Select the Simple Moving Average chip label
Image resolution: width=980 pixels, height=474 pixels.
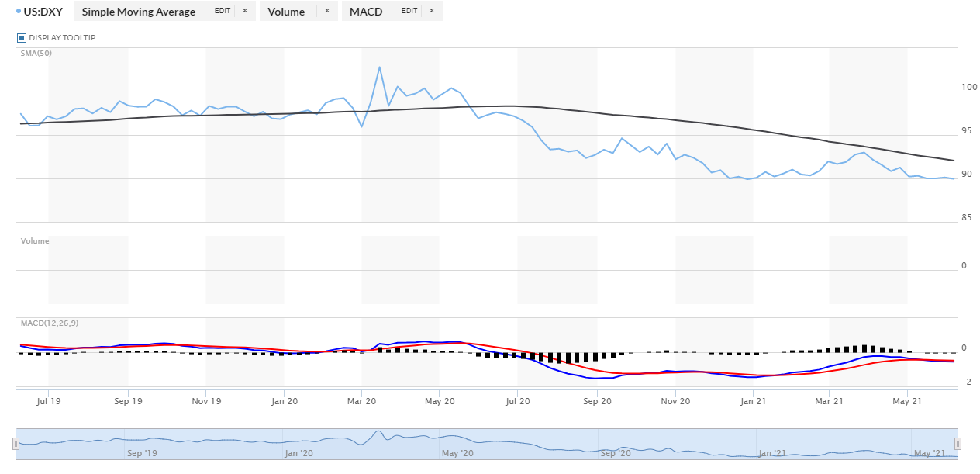tap(139, 12)
